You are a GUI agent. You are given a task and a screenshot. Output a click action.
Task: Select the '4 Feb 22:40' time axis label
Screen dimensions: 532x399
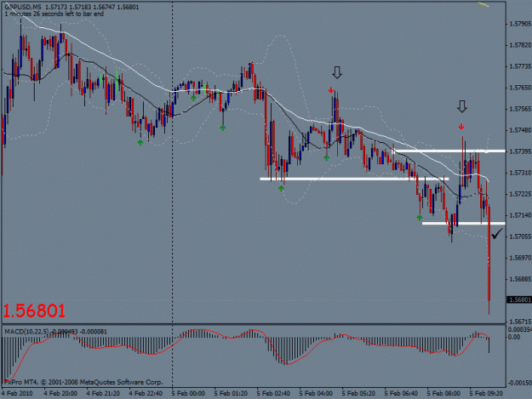point(146,394)
